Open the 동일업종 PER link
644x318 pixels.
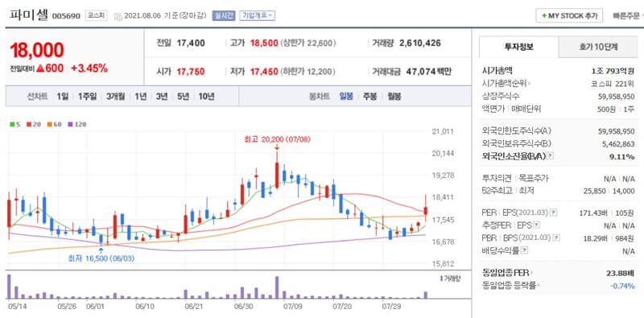tap(506, 273)
